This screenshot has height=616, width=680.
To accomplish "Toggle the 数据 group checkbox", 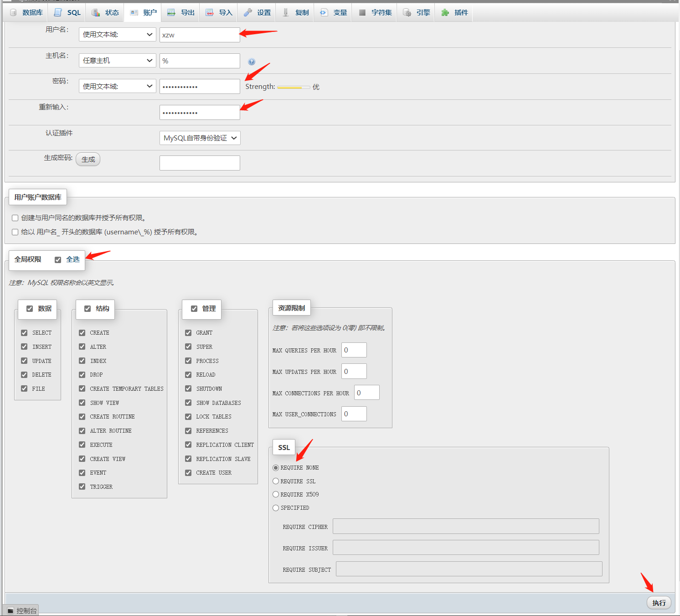I will (x=30, y=309).
